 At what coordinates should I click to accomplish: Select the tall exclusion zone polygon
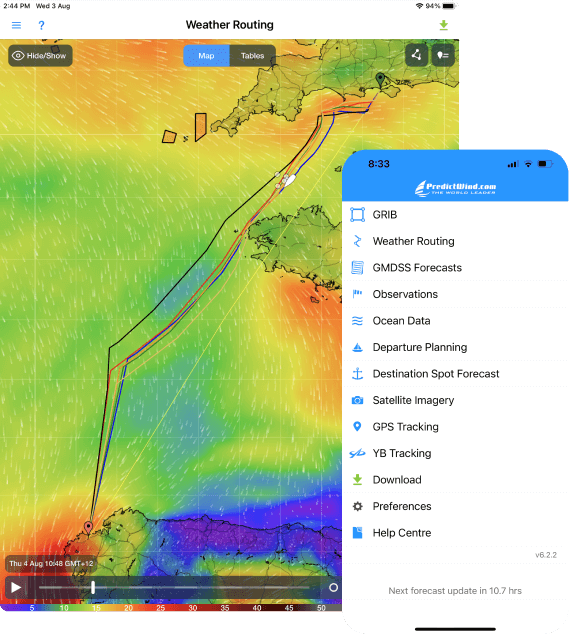[201, 127]
